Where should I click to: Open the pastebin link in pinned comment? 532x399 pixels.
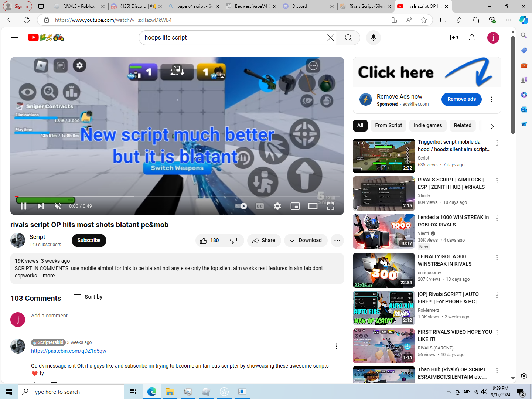point(69,351)
